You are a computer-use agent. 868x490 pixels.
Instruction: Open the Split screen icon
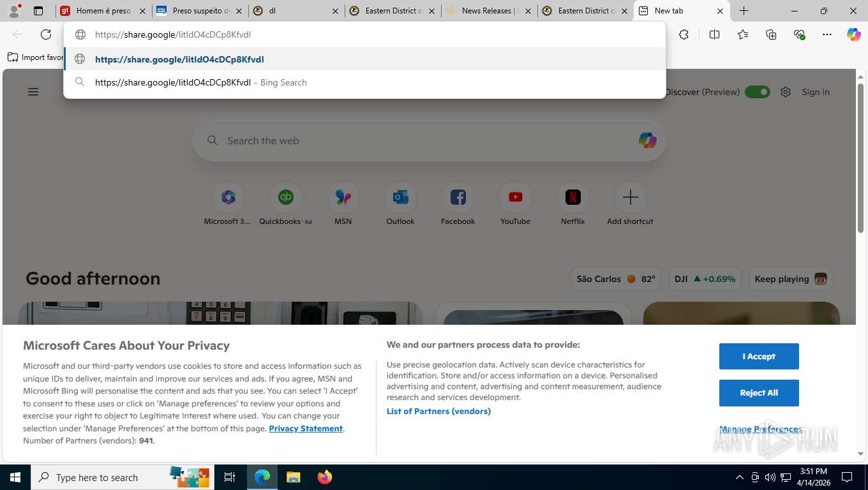point(714,34)
